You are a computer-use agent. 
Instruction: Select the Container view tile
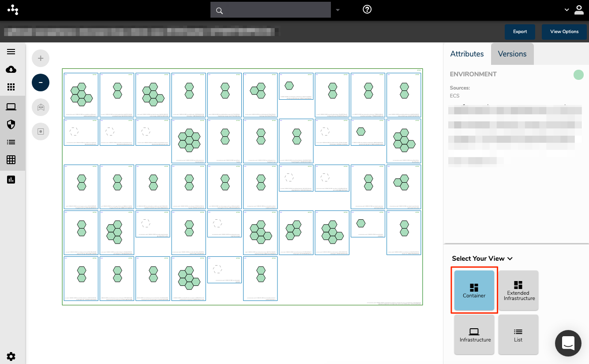tap(474, 290)
